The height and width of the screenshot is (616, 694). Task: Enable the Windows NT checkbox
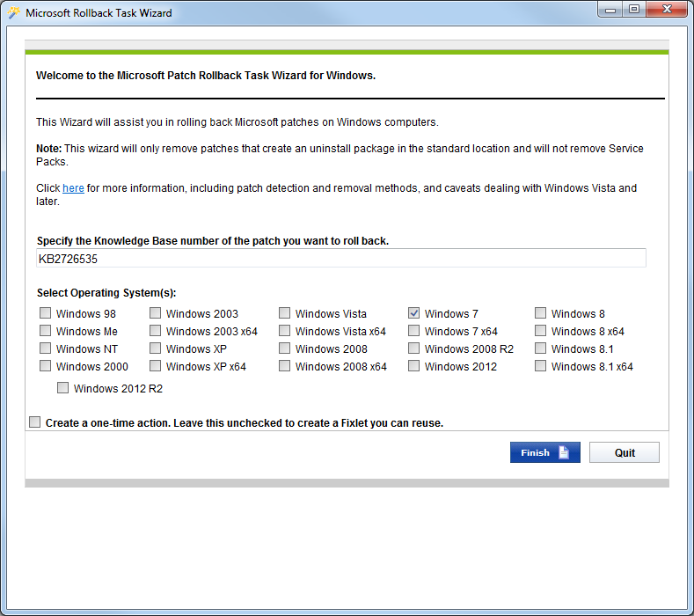tap(45, 348)
